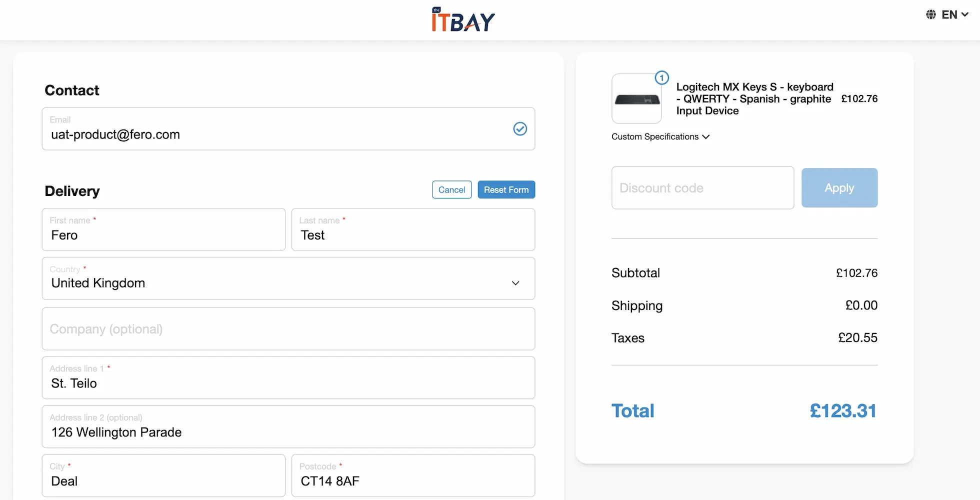Click the ITBAY logo
Viewport: 980px width, 500px height.
(x=462, y=19)
